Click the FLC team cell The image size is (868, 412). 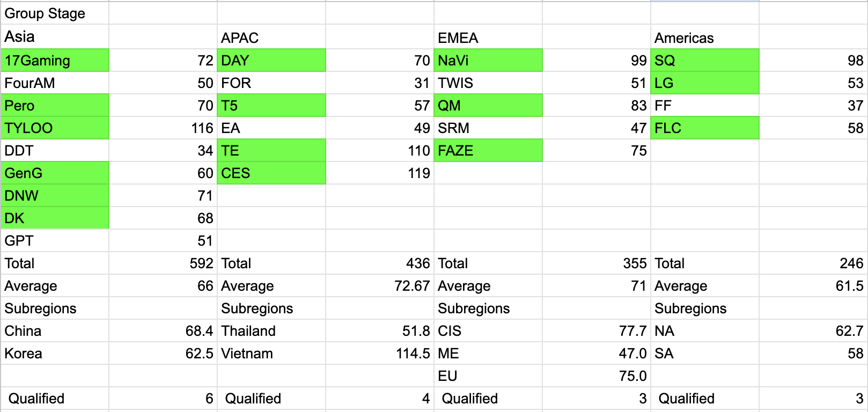point(704,128)
